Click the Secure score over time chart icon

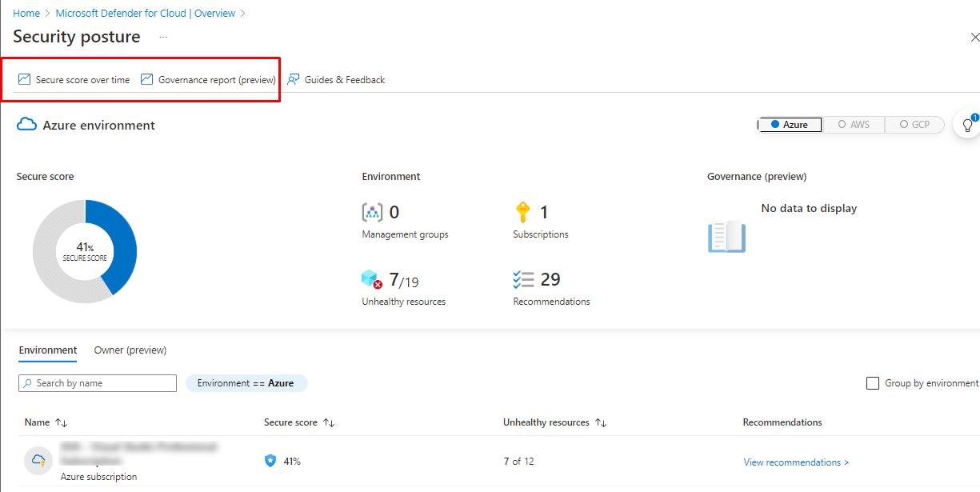point(24,80)
